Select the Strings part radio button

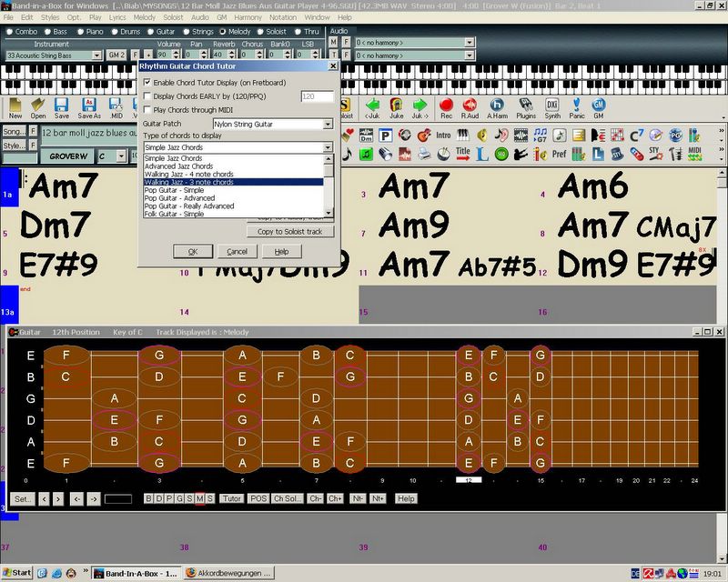187,32
